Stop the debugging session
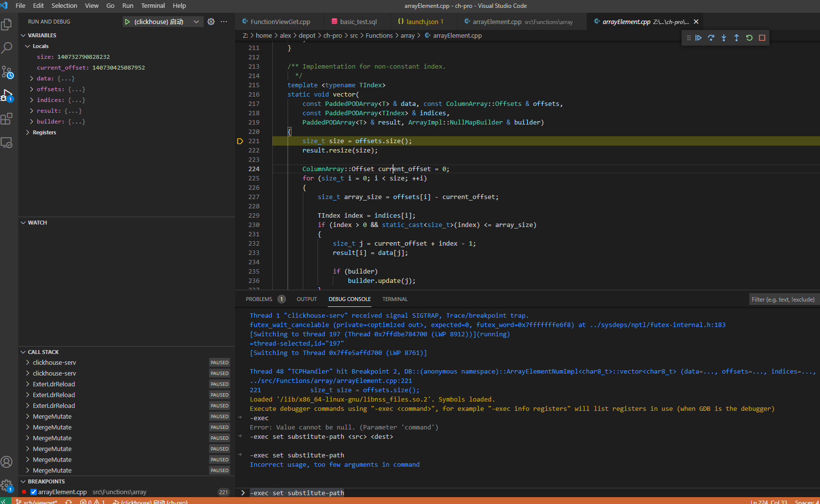This screenshot has width=820, height=504. (x=762, y=38)
